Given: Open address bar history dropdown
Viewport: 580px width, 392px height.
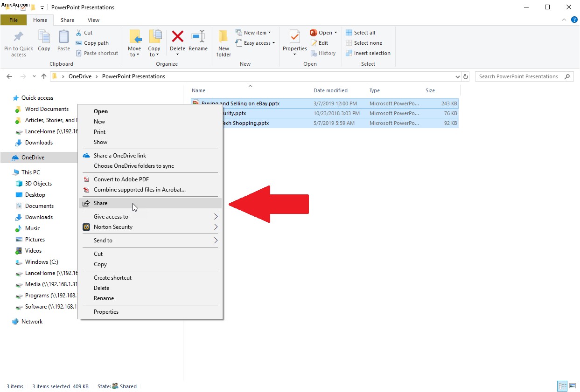Looking at the screenshot, I should coord(457,76).
